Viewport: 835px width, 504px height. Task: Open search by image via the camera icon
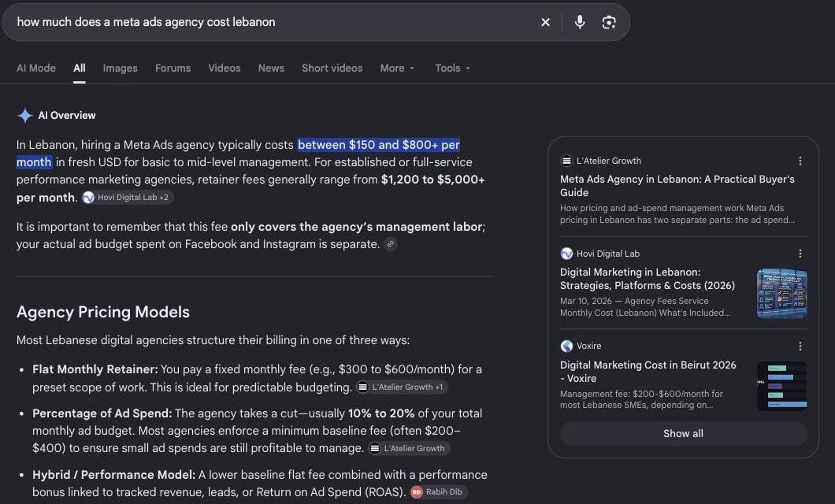[609, 22]
